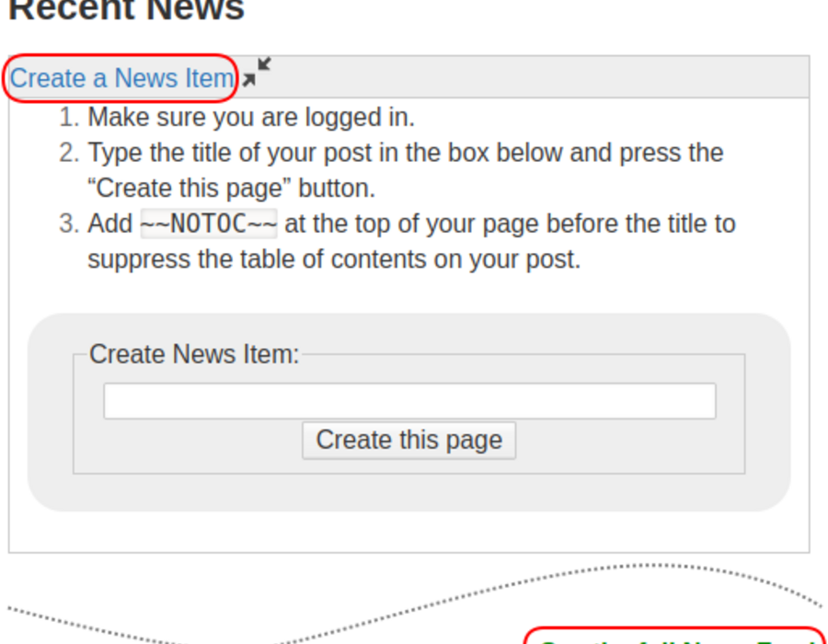Click the step 'Type the title of your post'
The width and height of the screenshot is (828, 644).
point(406,170)
